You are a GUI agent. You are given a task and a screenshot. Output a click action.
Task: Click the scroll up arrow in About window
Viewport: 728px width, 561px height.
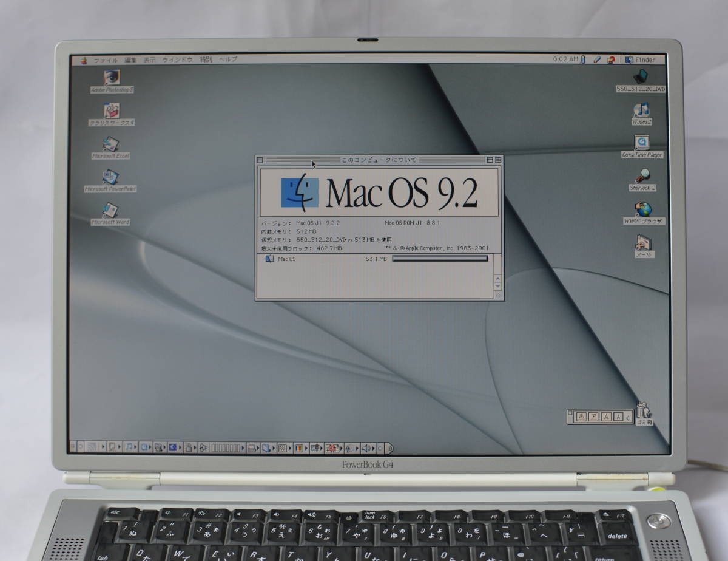pos(498,277)
